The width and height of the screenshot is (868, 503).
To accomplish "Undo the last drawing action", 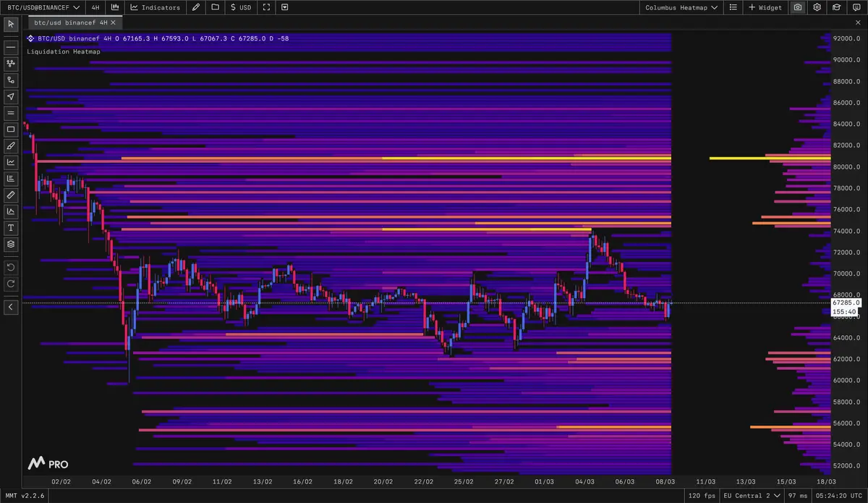I will point(11,267).
